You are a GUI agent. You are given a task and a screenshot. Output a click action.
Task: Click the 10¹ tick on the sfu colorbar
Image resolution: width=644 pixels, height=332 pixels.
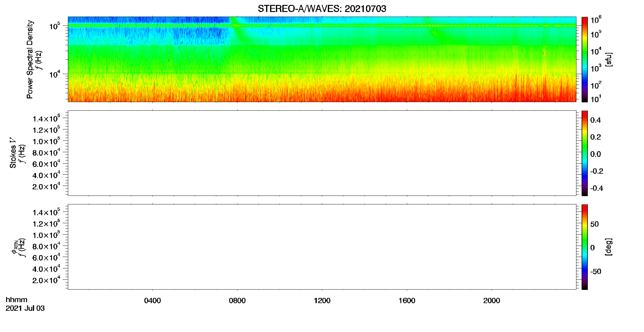596,99
